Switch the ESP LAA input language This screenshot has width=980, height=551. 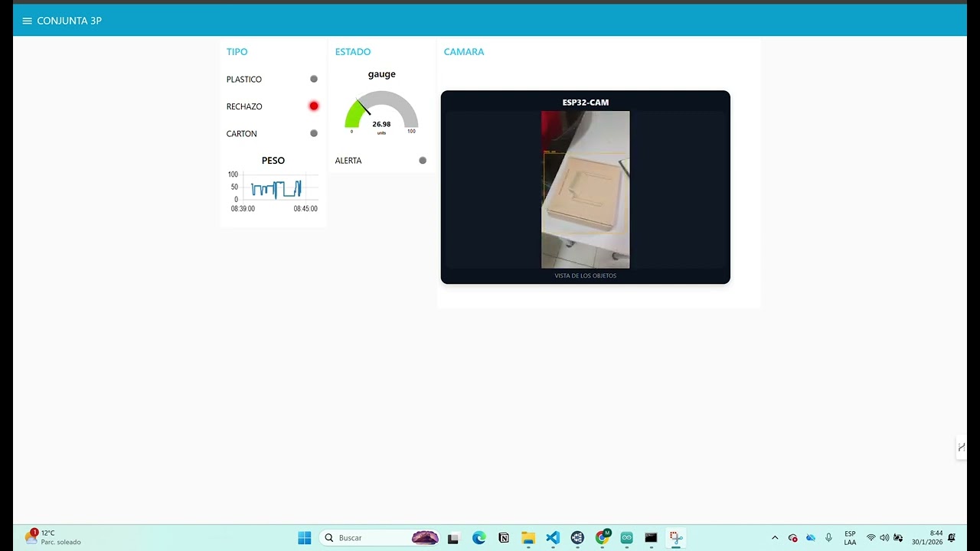click(850, 538)
